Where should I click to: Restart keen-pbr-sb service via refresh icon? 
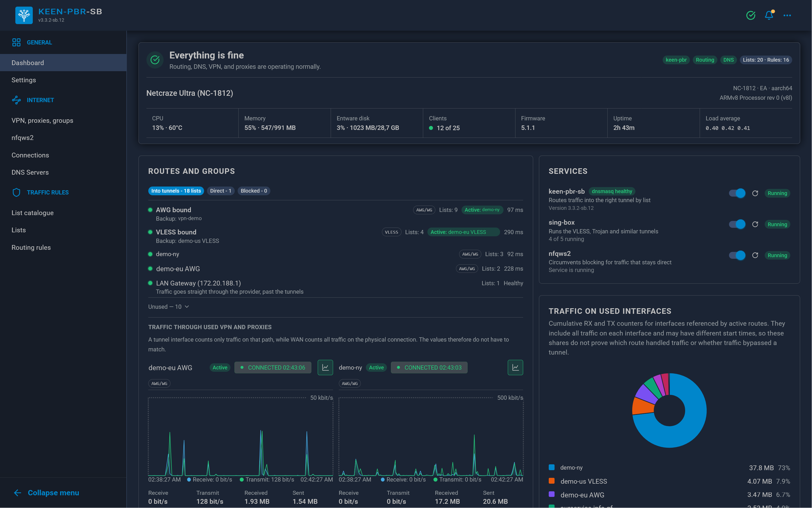point(755,193)
